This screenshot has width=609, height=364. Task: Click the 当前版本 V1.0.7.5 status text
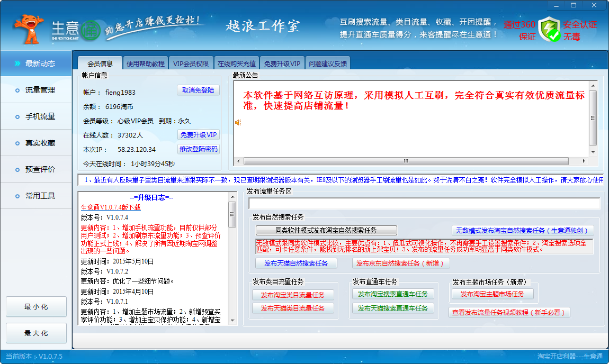pos(34,356)
